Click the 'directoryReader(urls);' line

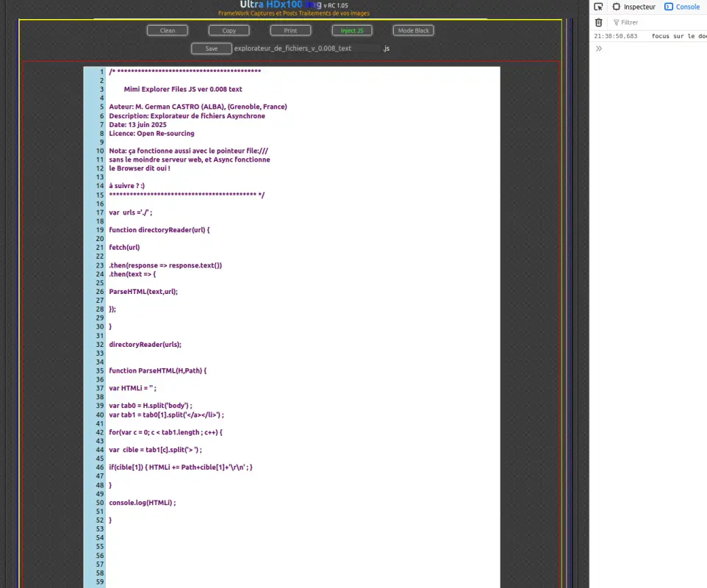click(146, 345)
